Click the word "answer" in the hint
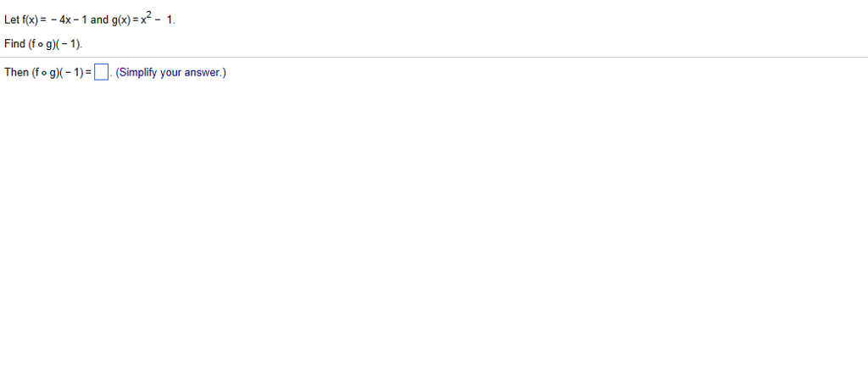868x384 pixels. pyautogui.click(x=203, y=73)
